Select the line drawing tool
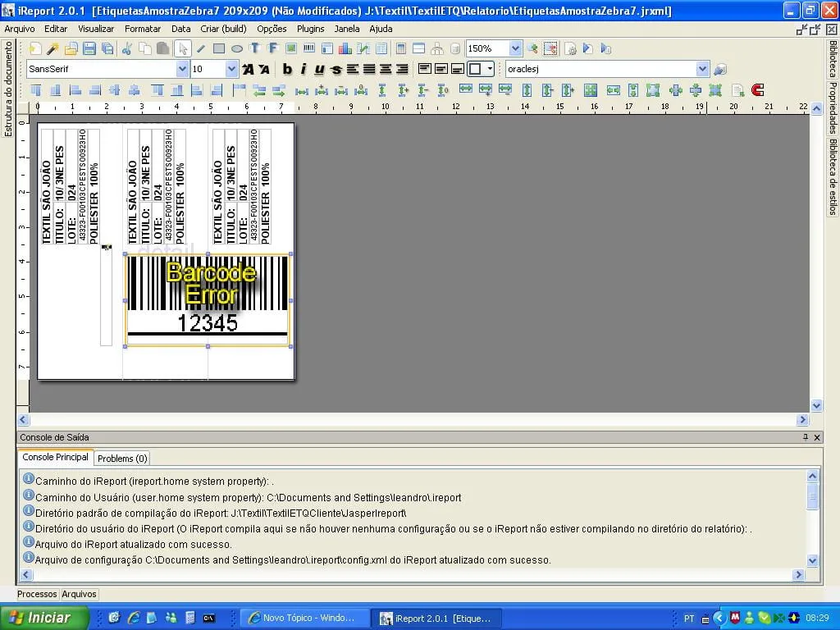The width and height of the screenshot is (840, 630). click(x=201, y=49)
